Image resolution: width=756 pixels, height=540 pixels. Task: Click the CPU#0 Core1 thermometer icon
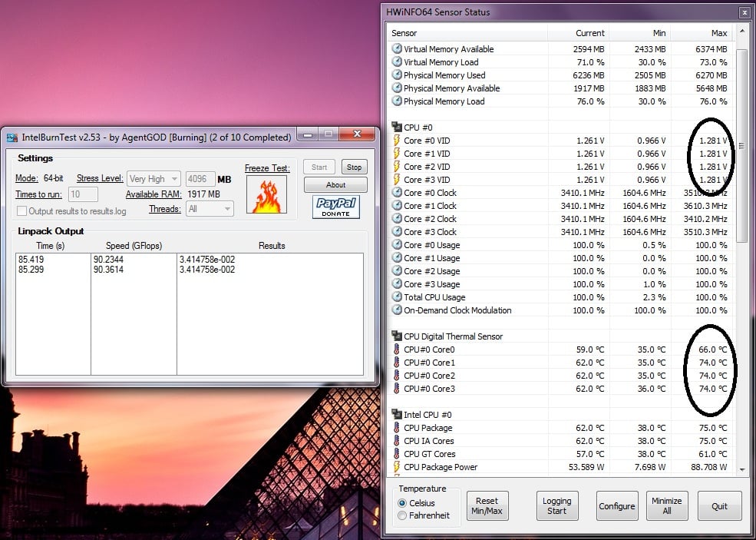point(396,362)
